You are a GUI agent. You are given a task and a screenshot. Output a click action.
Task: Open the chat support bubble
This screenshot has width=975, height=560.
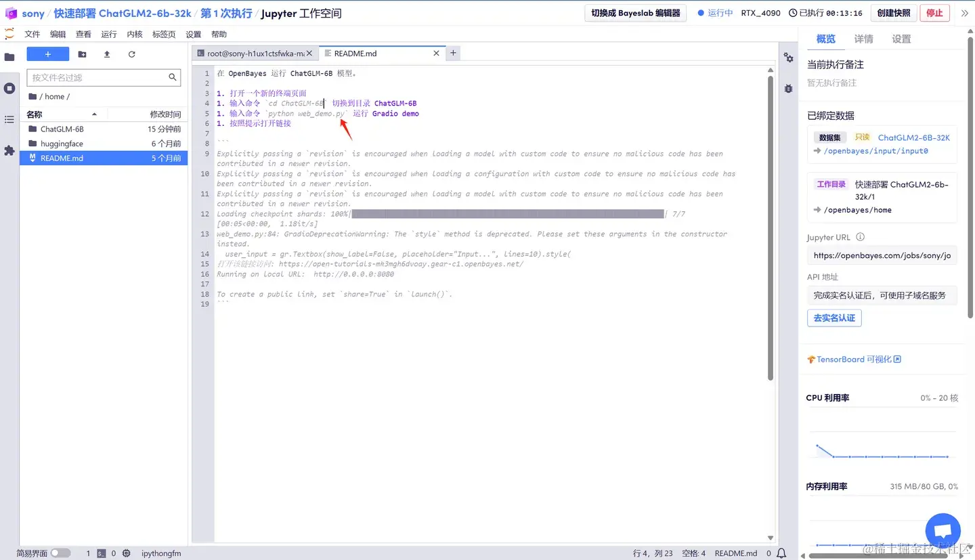943,530
